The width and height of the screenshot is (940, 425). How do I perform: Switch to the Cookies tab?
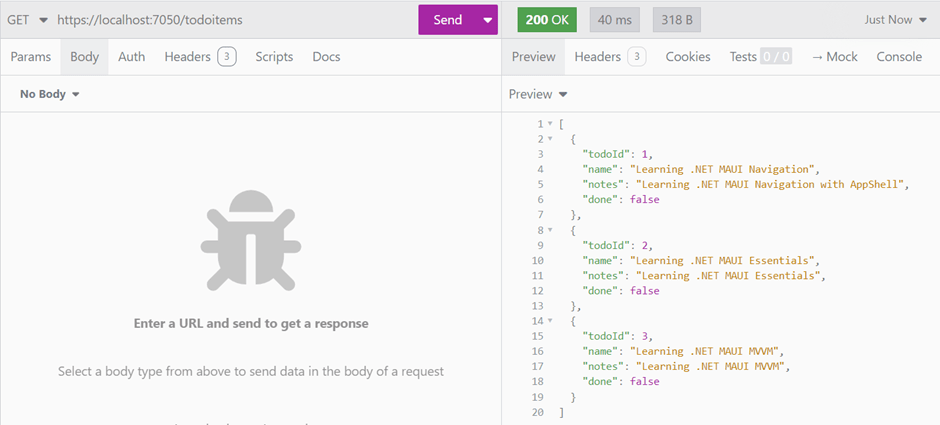[688, 57]
